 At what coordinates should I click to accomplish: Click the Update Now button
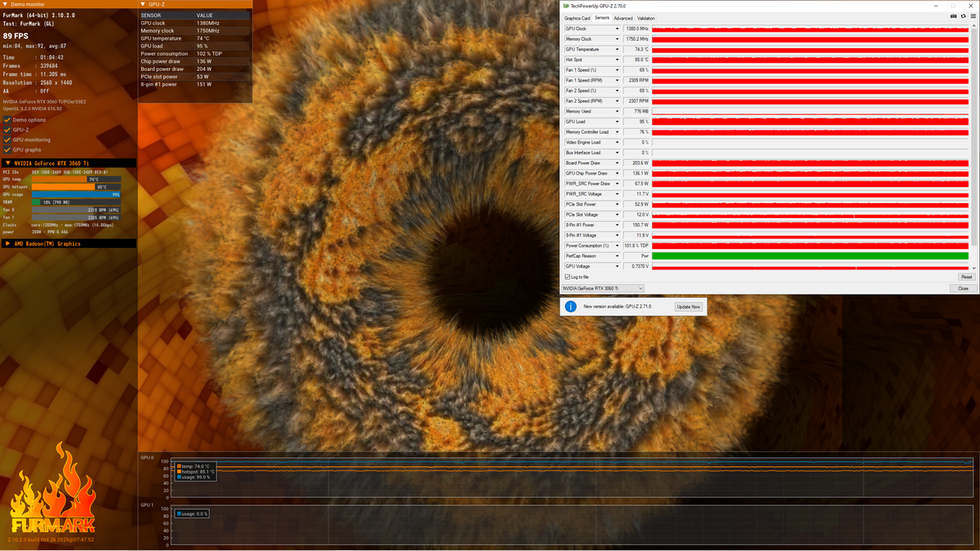tap(688, 306)
